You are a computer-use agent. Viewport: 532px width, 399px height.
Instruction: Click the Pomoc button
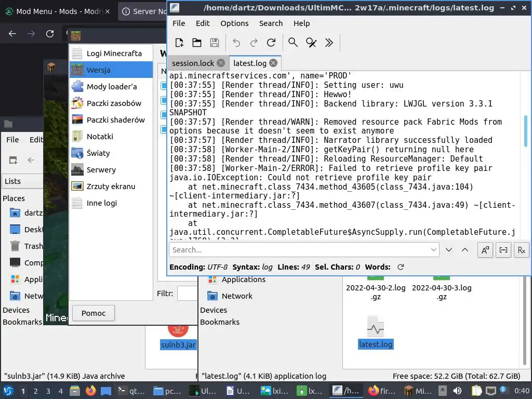pyautogui.click(x=94, y=313)
